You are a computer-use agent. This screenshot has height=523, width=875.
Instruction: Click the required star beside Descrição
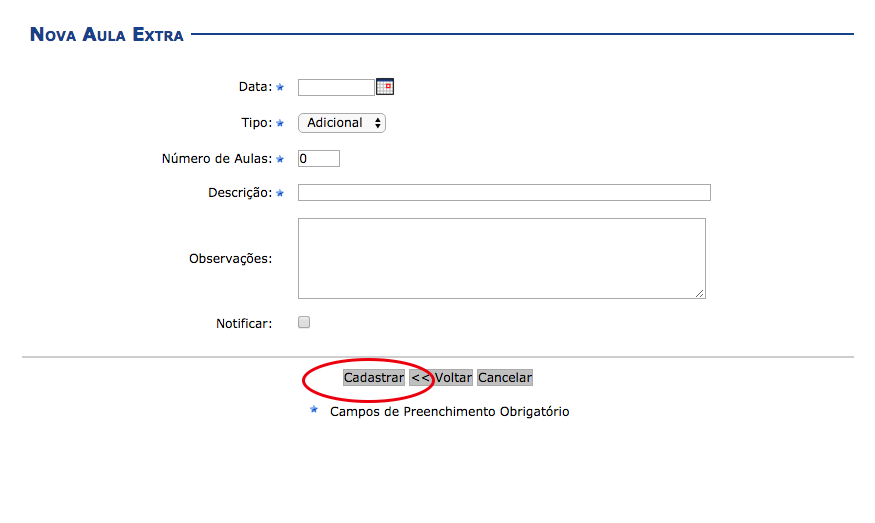pyautogui.click(x=280, y=193)
